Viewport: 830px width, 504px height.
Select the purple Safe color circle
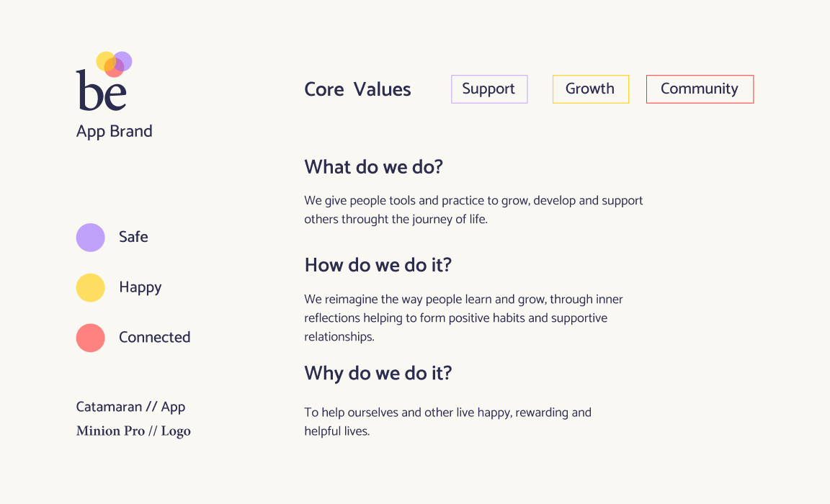tap(91, 238)
